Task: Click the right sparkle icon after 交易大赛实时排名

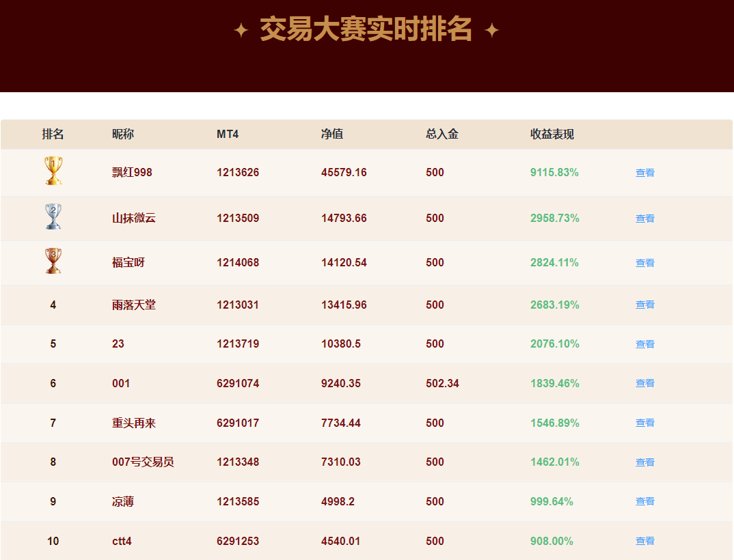Action: tap(491, 30)
